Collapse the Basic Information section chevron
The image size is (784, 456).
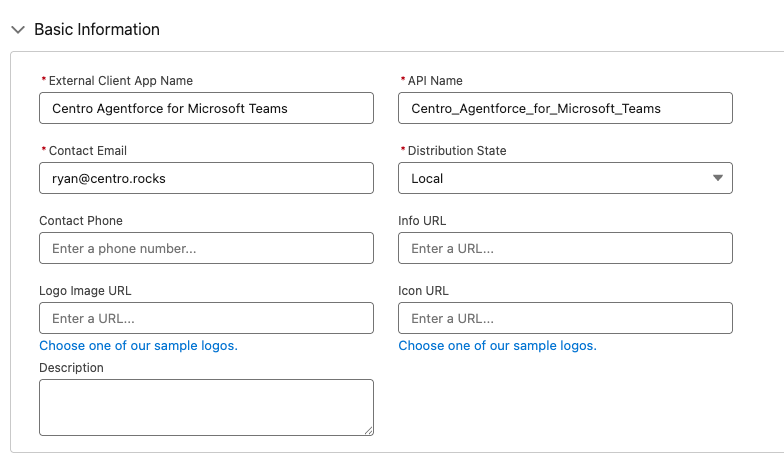18,30
